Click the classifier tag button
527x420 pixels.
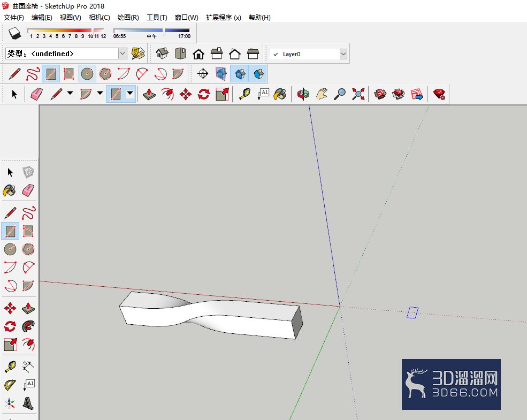point(138,54)
